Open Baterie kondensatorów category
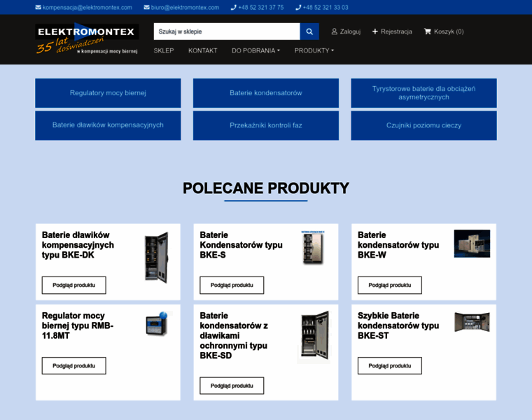The height and width of the screenshot is (420, 532). 266,93
